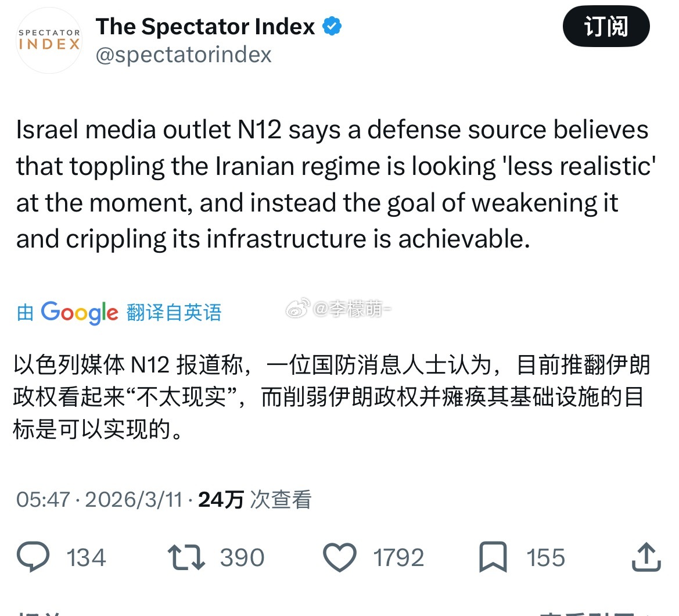This screenshot has width=679, height=616.
Task: Click The Spectator Index display name
Action: pyautogui.click(x=206, y=27)
